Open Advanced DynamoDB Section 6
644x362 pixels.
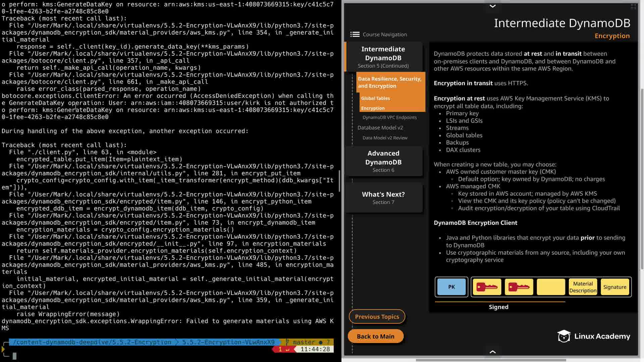pyautogui.click(x=383, y=161)
